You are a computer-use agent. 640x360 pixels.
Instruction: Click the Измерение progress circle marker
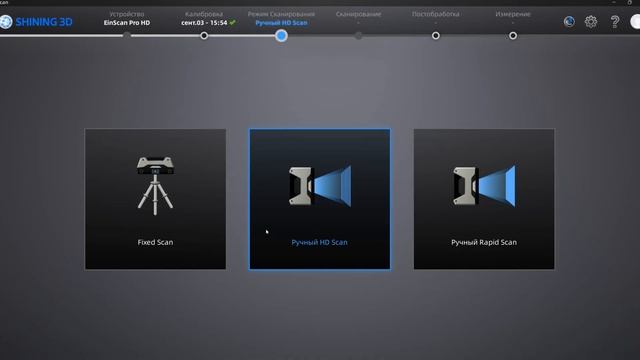pos(513,36)
